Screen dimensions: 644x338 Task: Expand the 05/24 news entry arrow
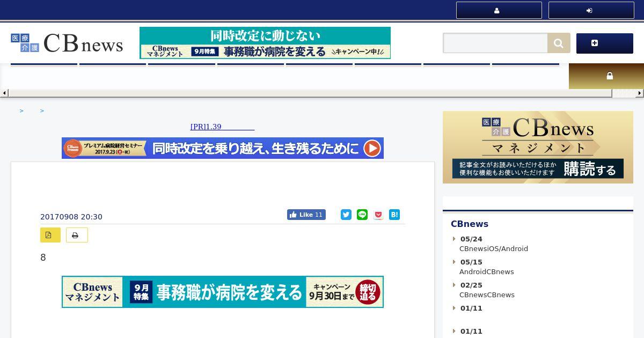click(454, 239)
